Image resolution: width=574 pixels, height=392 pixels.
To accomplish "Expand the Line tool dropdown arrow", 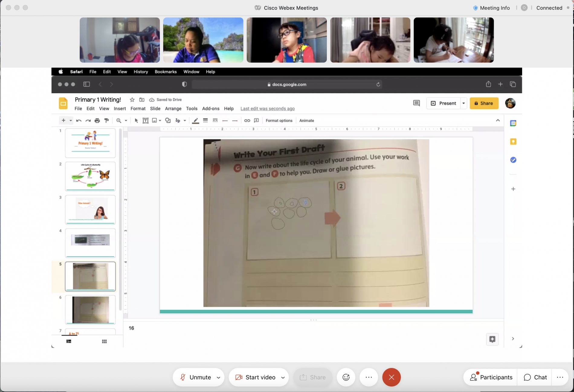I will pyautogui.click(x=185, y=120).
